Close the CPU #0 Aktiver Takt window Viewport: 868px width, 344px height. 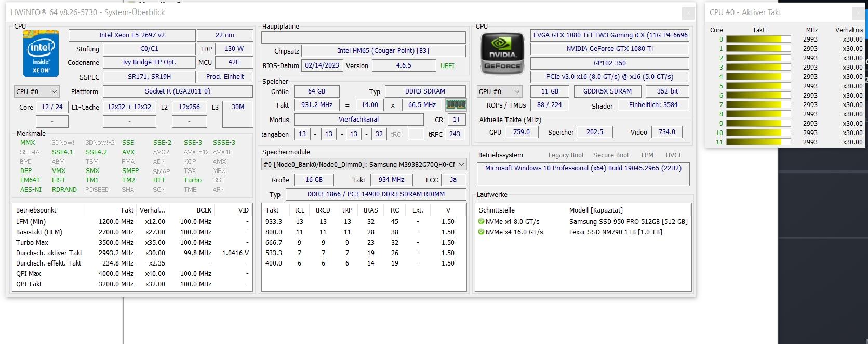(857, 13)
